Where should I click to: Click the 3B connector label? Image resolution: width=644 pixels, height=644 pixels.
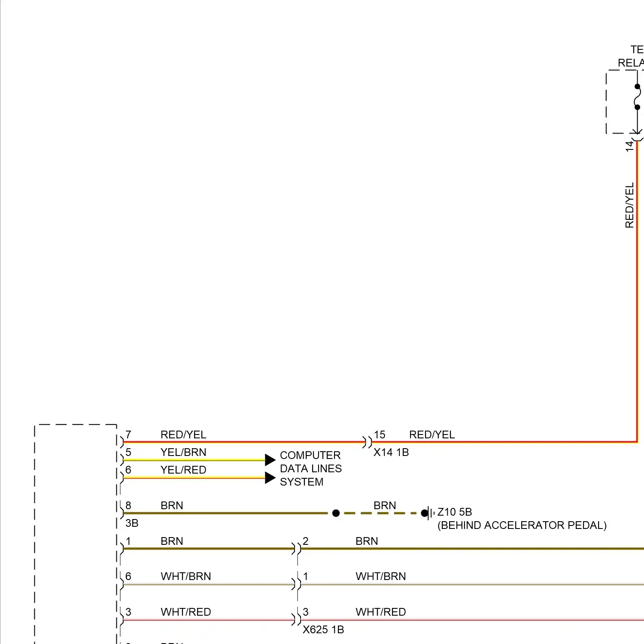[x=132, y=523]
